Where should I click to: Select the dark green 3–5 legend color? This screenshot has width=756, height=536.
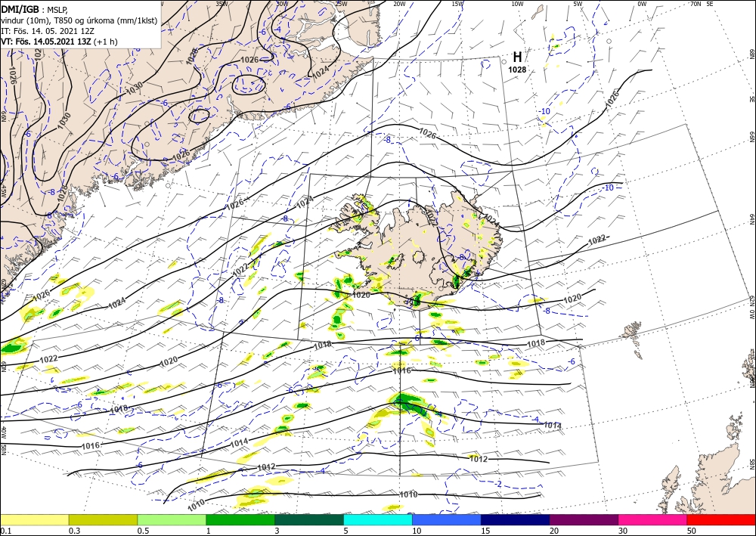(x=309, y=519)
